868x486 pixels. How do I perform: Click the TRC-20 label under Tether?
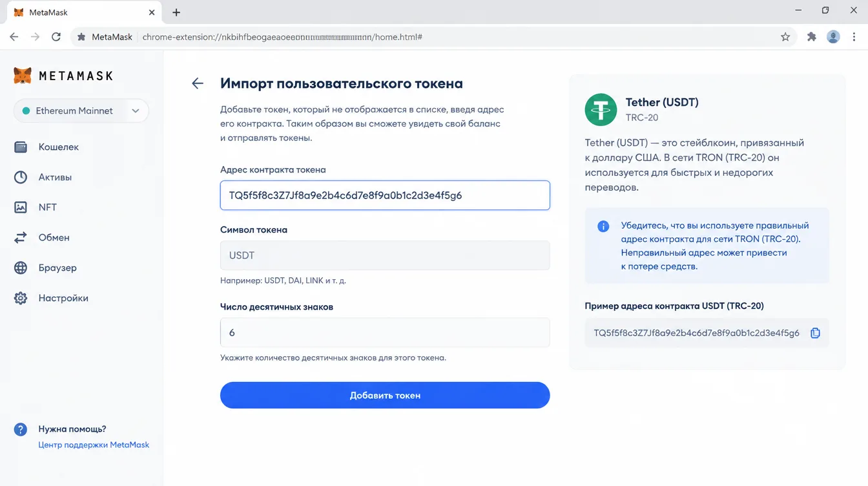[642, 118]
